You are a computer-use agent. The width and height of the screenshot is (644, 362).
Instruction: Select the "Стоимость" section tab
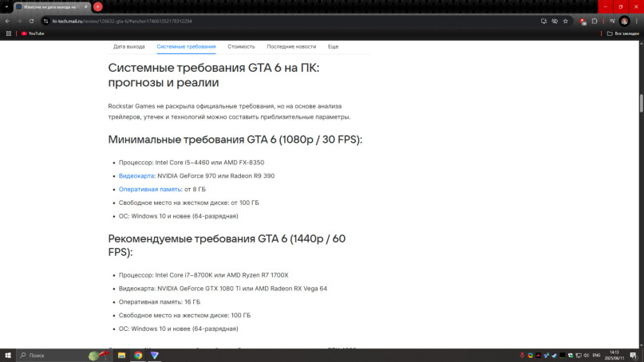tap(241, 47)
